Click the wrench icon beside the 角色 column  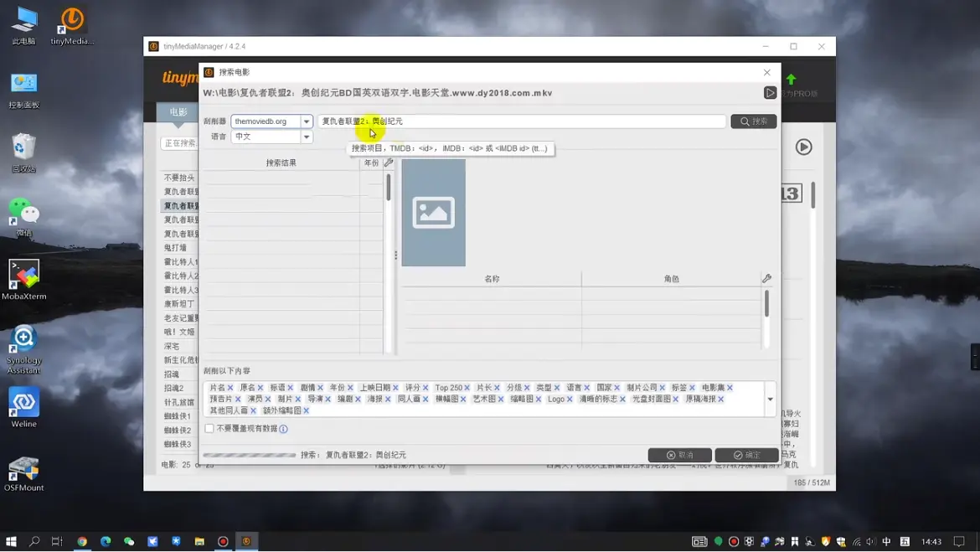pos(766,278)
